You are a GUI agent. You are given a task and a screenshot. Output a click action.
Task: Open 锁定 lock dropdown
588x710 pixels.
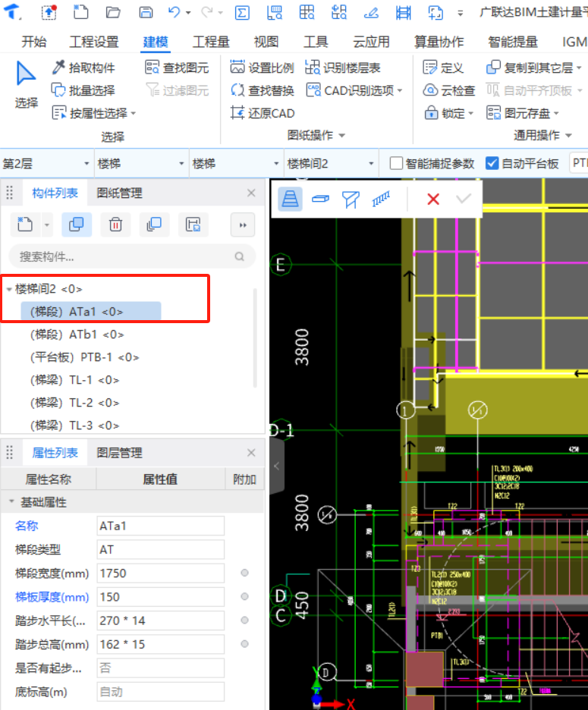coord(470,113)
